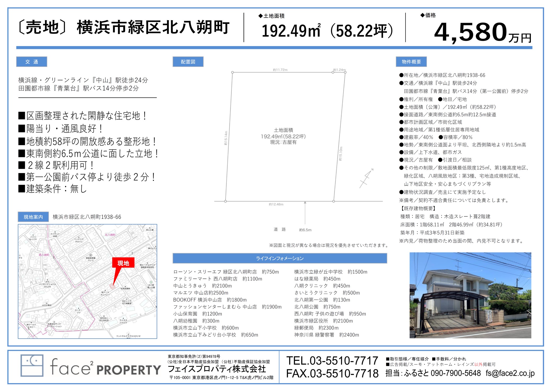Click the 物件概要 section label
The width and height of the screenshot is (556, 392).
tap(411, 62)
